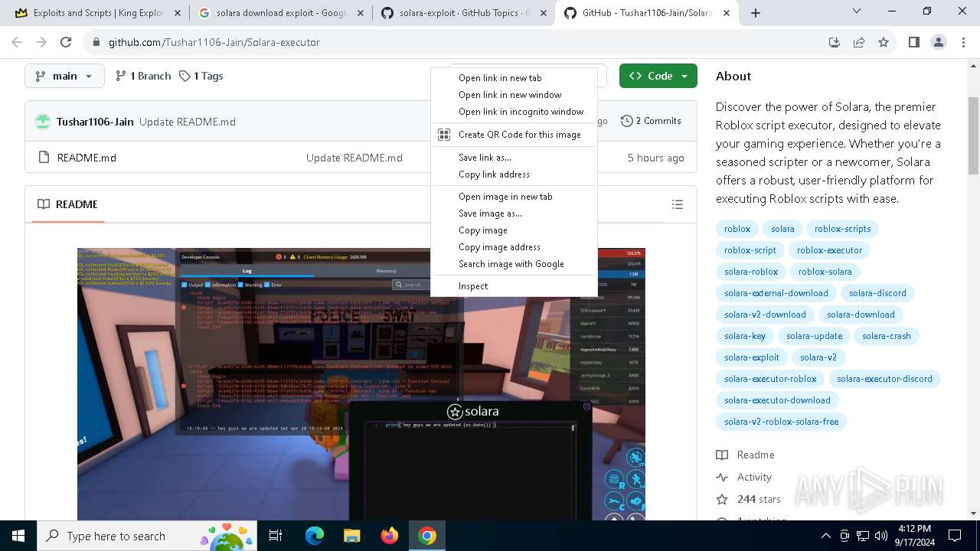Click the share page icon
980x551 pixels.
click(859, 42)
